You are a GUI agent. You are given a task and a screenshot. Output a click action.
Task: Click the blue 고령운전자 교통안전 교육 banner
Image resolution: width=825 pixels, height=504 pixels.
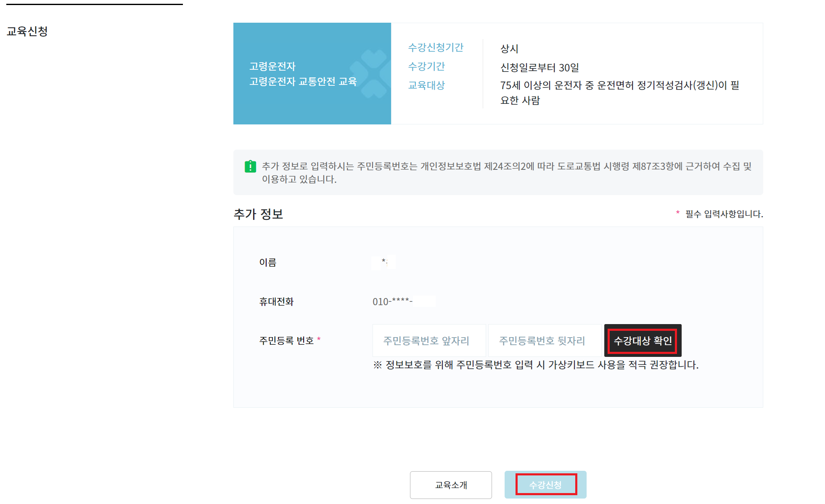coord(303,74)
